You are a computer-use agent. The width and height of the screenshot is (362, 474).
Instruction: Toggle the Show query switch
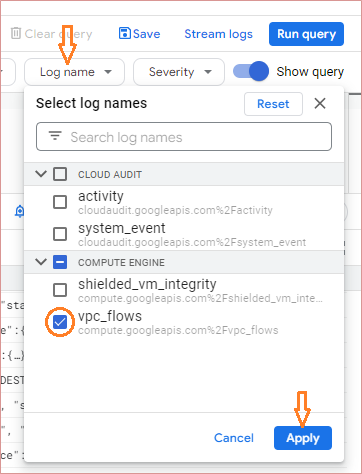point(251,71)
